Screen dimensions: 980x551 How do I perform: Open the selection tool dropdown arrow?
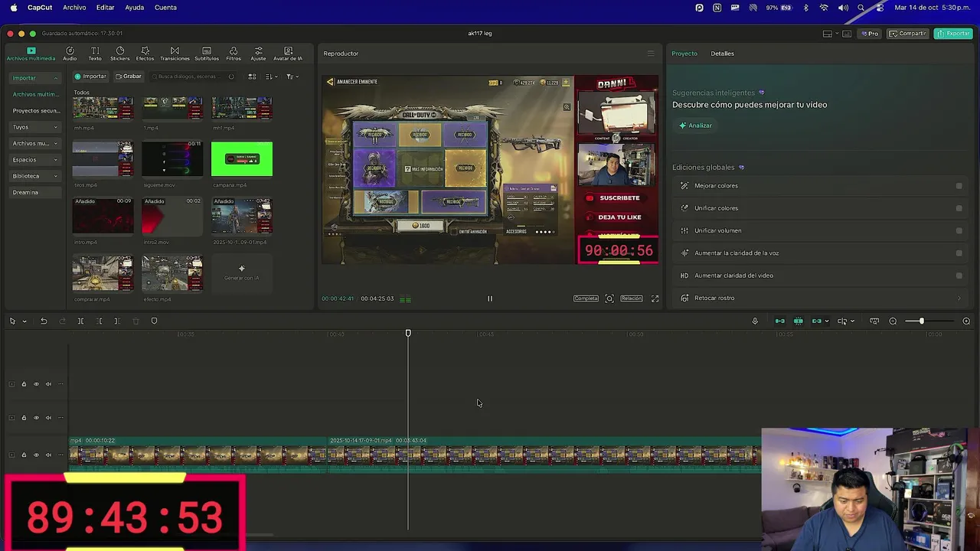[24, 321]
